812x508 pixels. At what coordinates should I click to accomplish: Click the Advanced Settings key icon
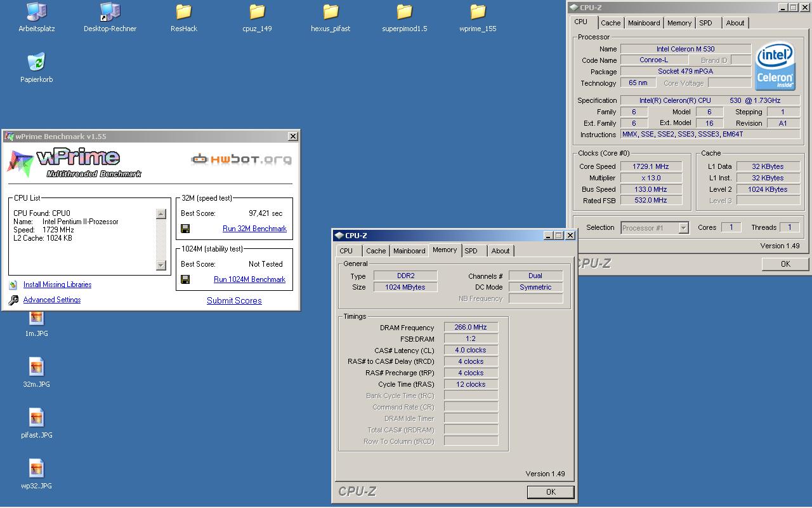pyautogui.click(x=13, y=300)
